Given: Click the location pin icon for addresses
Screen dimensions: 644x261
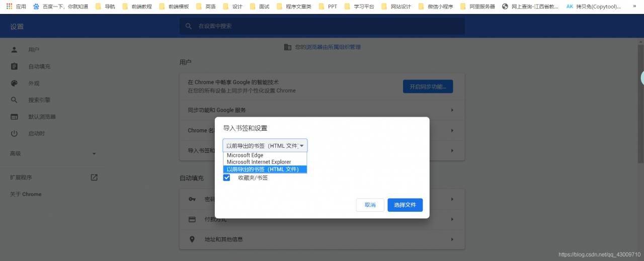Looking at the screenshot, I should click(x=192, y=239).
